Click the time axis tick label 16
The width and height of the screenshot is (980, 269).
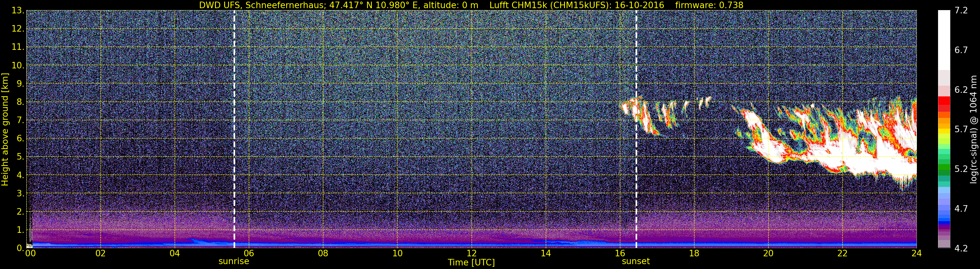pos(620,253)
